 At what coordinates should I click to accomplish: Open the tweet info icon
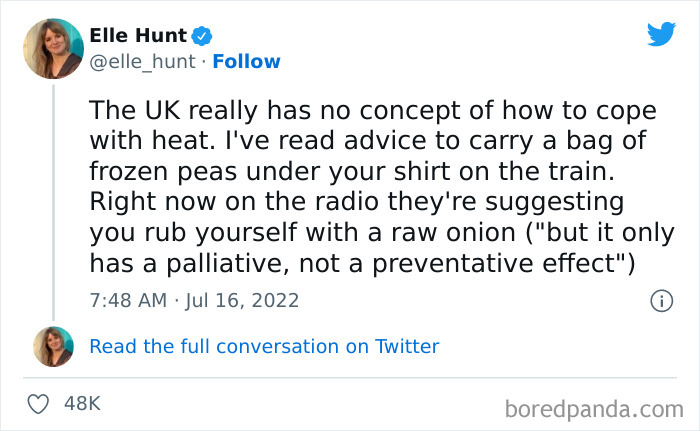pos(660,300)
